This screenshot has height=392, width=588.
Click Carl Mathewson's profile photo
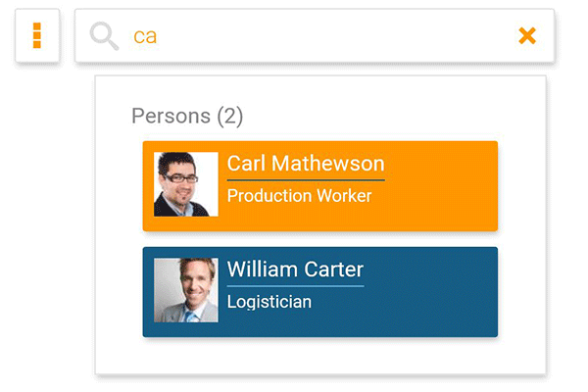[x=186, y=184]
